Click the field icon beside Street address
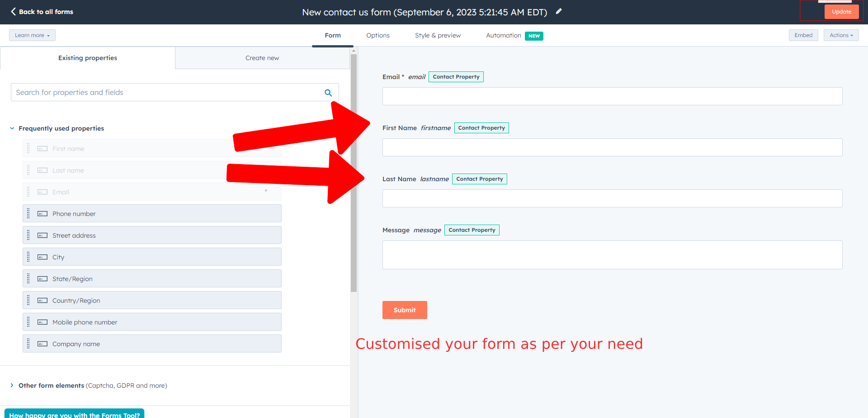 (x=42, y=235)
